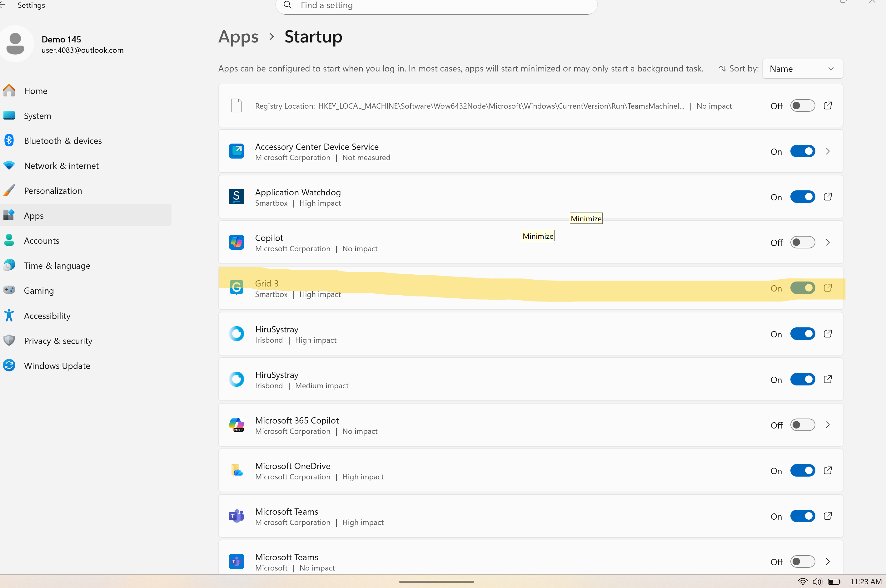
Task: Click the Grid 3 app icon
Action: 236,288
